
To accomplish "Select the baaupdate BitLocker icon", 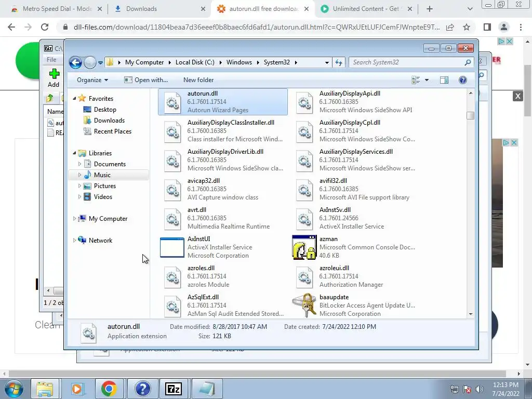I will tap(304, 305).
